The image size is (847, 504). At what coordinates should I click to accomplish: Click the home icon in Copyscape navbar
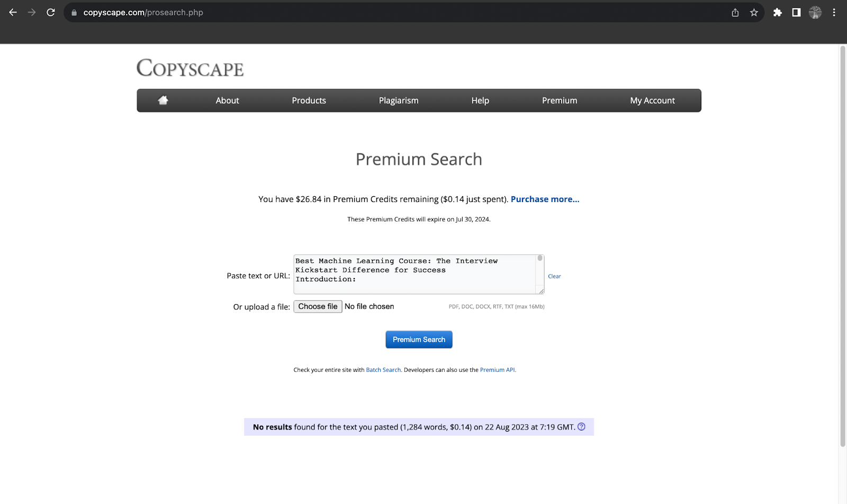point(163,100)
